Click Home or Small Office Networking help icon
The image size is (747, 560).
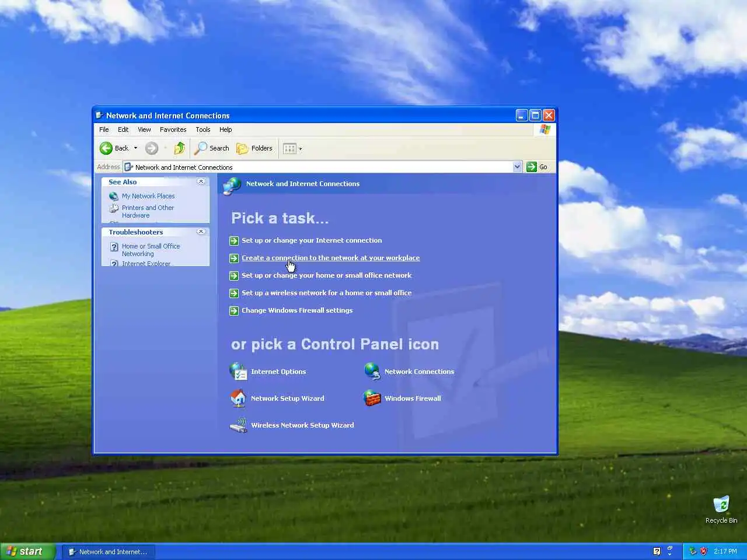pos(114,247)
